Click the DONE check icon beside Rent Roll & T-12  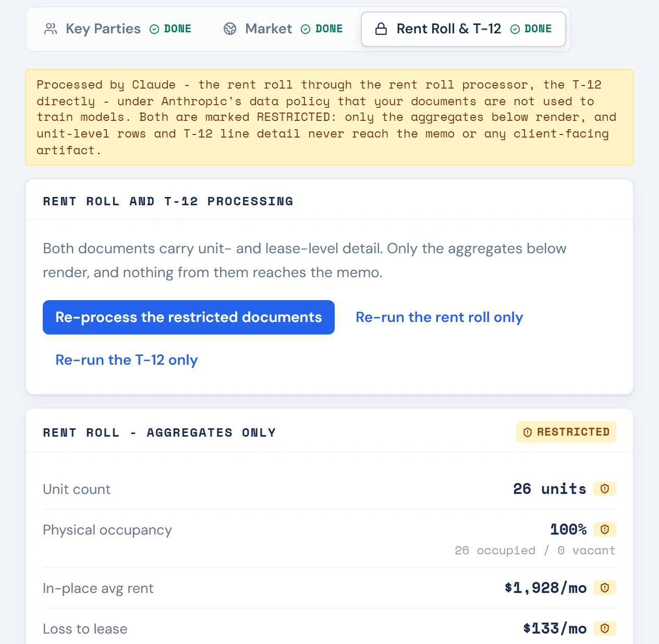[x=515, y=29]
